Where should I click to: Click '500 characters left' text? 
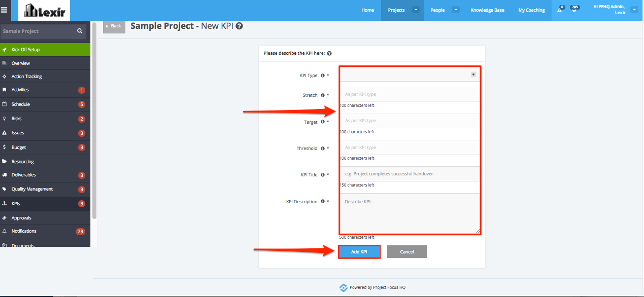tap(357, 237)
